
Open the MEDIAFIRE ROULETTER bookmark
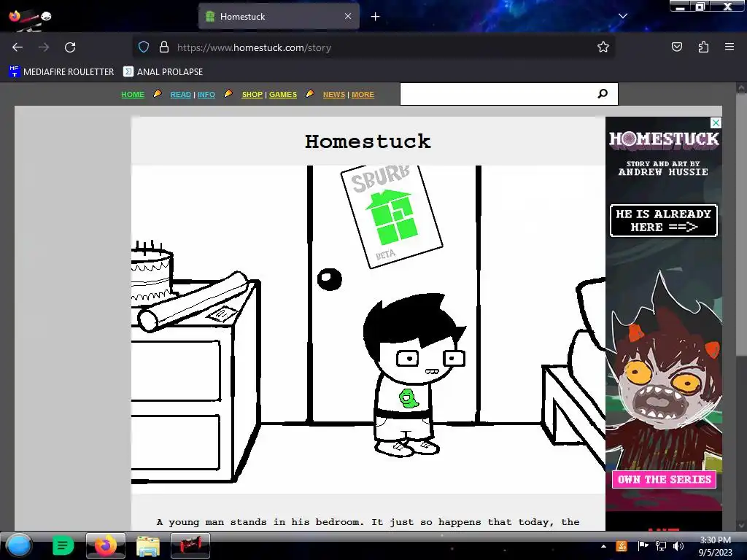click(x=61, y=72)
